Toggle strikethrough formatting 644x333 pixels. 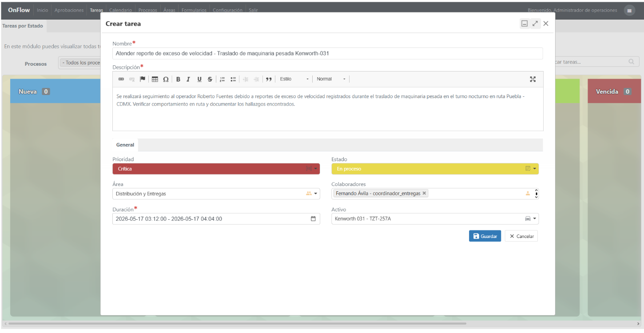point(210,79)
